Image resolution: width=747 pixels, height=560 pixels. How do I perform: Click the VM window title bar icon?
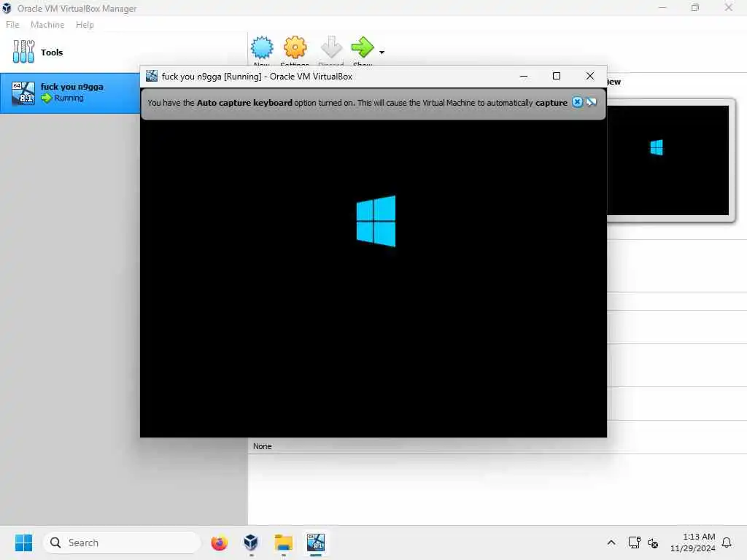tap(152, 76)
